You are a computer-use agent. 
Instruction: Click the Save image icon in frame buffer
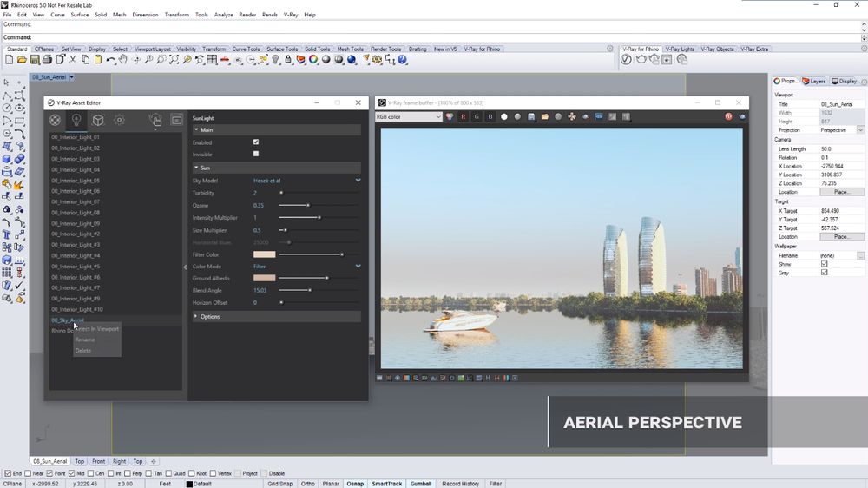(531, 117)
